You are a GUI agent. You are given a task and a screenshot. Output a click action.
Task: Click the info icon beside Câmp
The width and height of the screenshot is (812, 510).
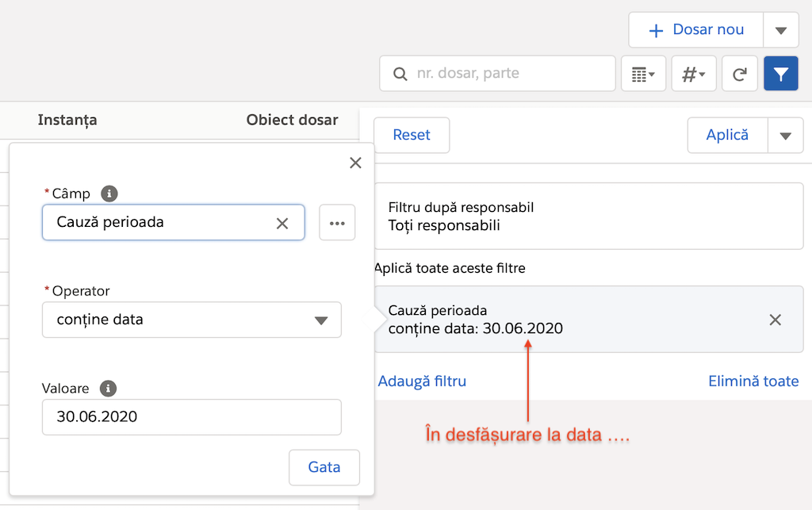tap(109, 194)
